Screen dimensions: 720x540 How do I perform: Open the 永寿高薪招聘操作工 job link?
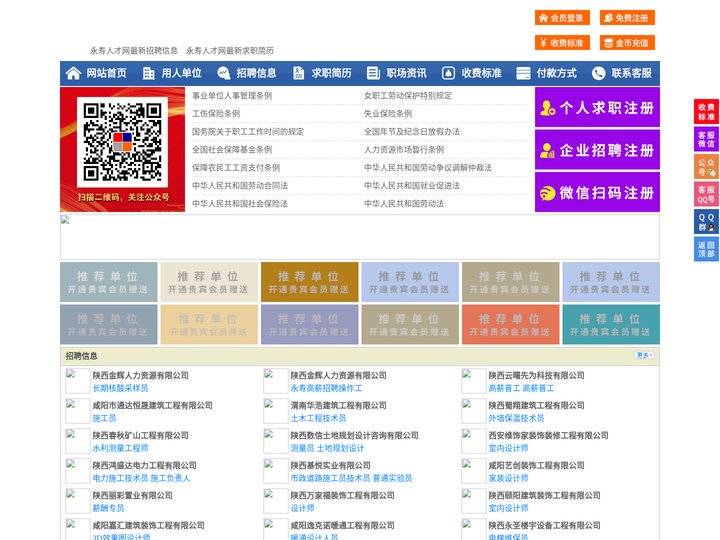[x=326, y=388]
